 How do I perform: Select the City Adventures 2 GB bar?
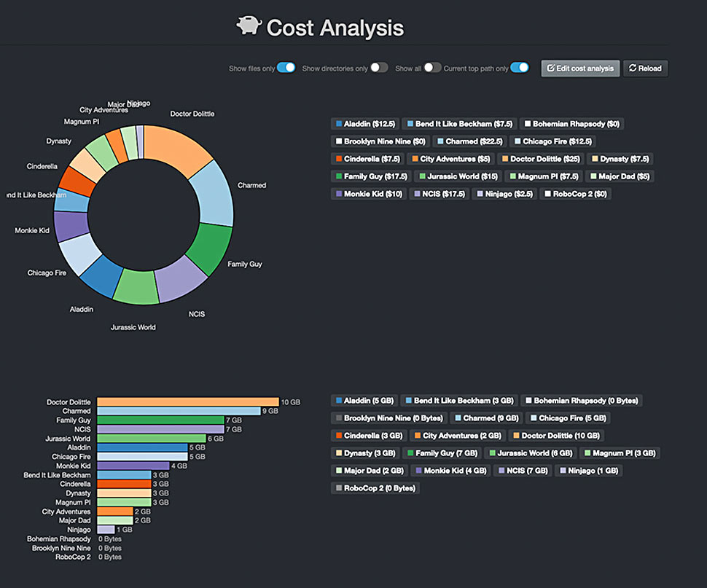pyautogui.click(x=115, y=511)
